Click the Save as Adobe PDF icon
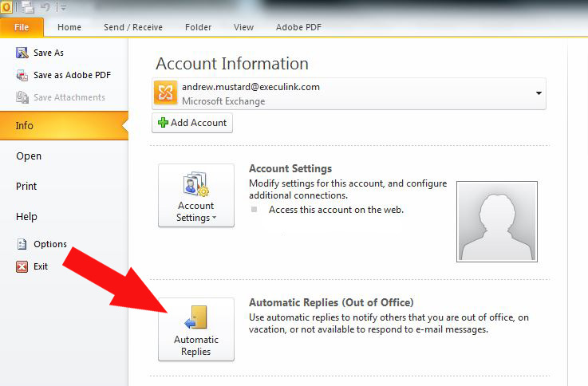This screenshot has height=386, width=588. (x=22, y=75)
